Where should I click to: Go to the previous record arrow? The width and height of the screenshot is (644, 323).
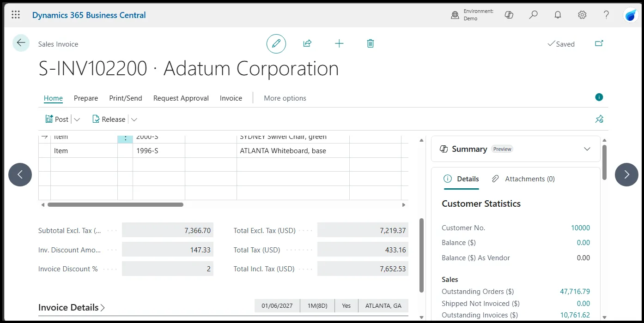(x=20, y=174)
